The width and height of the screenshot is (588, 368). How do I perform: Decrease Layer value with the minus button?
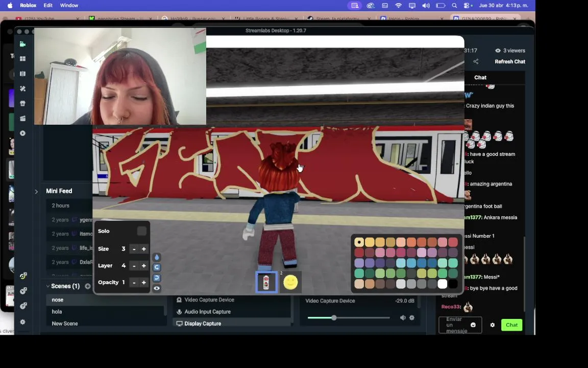click(x=134, y=266)
